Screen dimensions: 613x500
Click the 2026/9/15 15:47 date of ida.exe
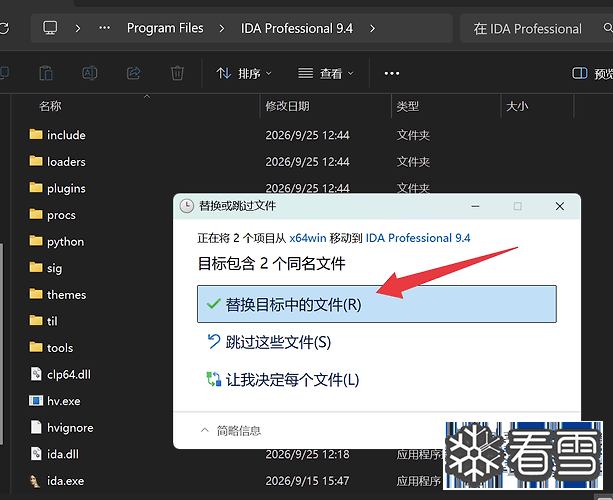307,481
